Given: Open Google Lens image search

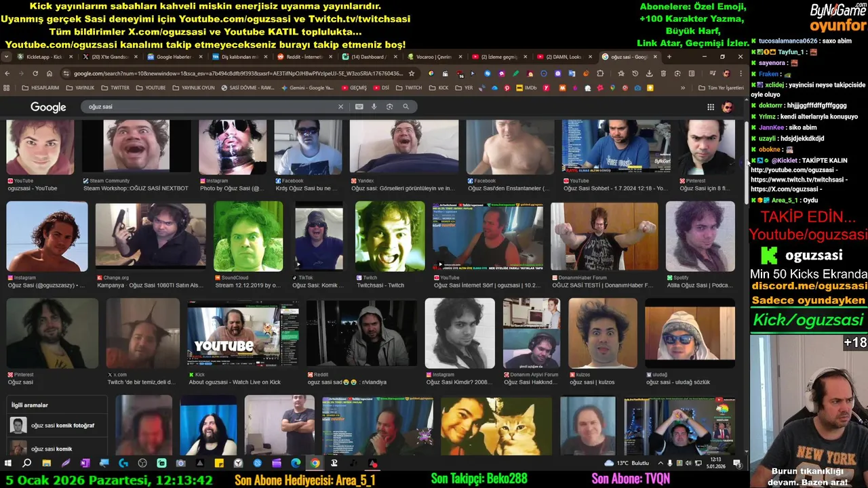Looking at the screenshot, I should (x=389, y=106).
